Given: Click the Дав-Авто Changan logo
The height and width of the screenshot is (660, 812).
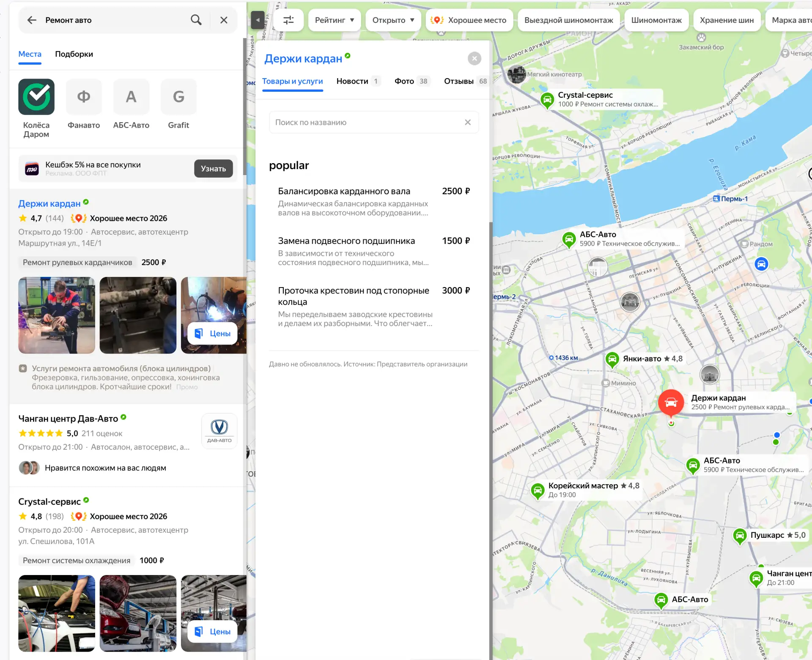Looking at the screenshot, I should 219,431.
